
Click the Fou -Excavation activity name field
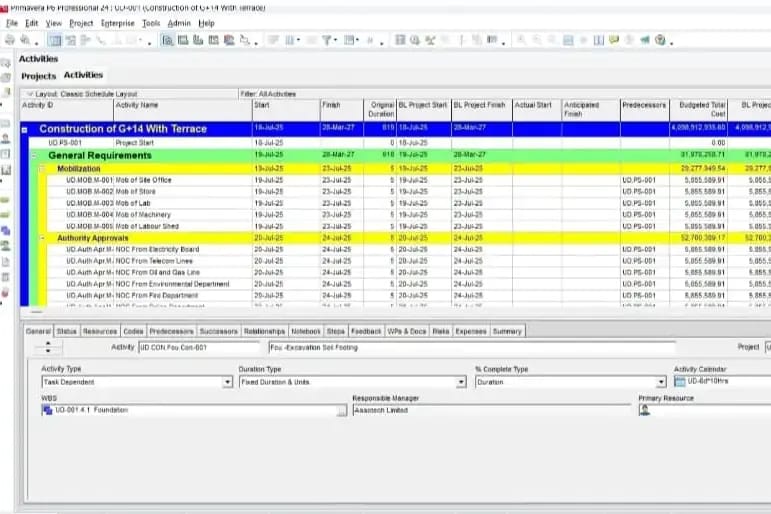pos(472,348)
